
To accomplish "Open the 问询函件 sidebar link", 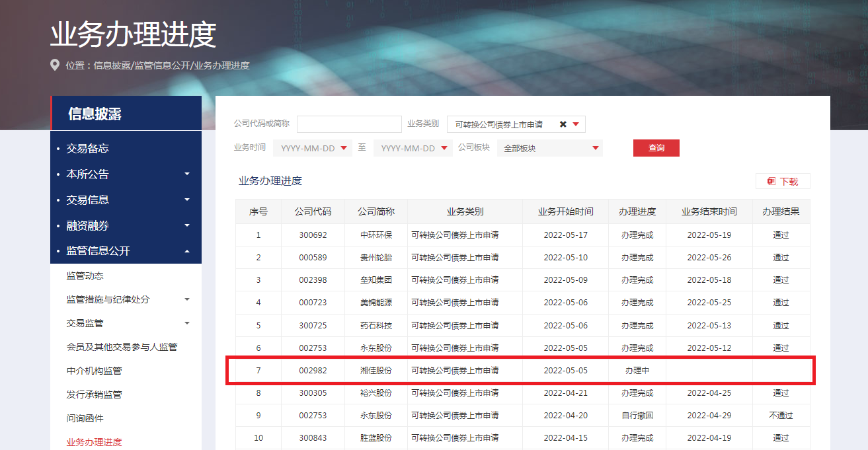I will (85, 418).
